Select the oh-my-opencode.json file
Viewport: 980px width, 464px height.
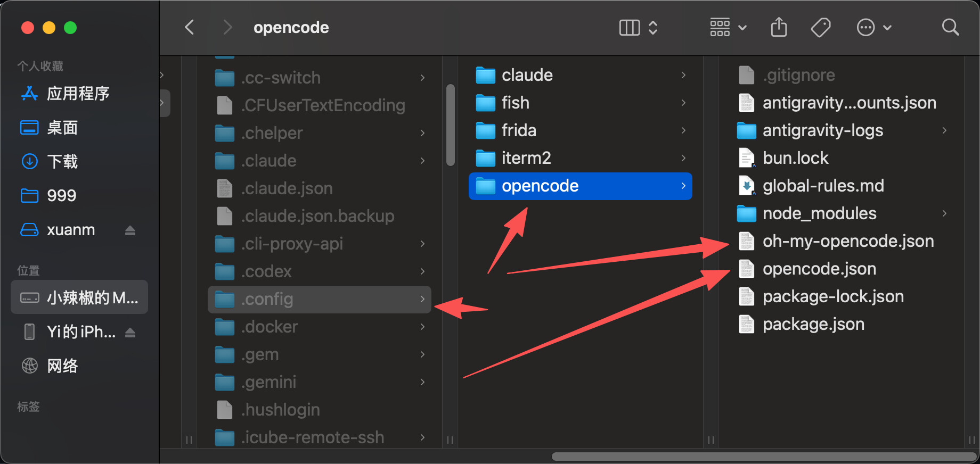[848, 241]
